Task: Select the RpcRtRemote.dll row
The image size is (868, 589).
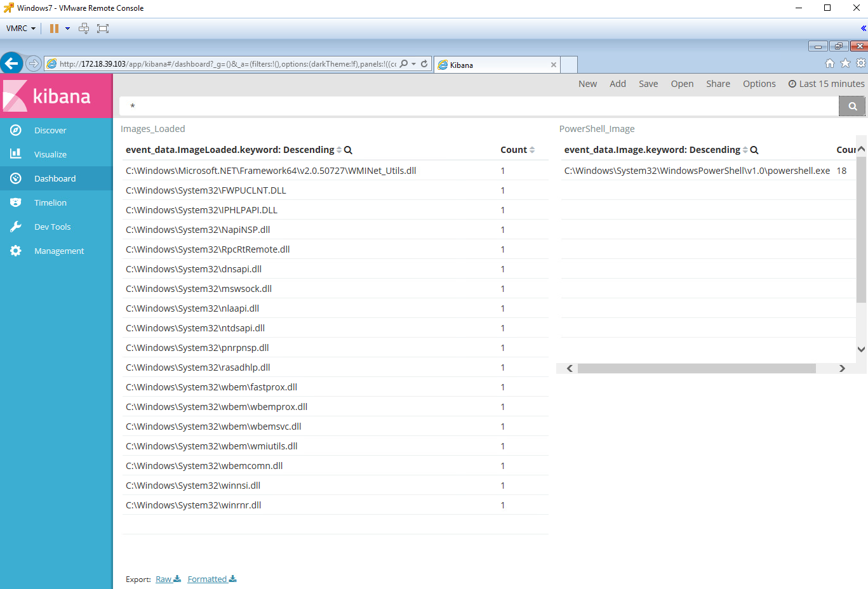Action: tap(335, 249)
